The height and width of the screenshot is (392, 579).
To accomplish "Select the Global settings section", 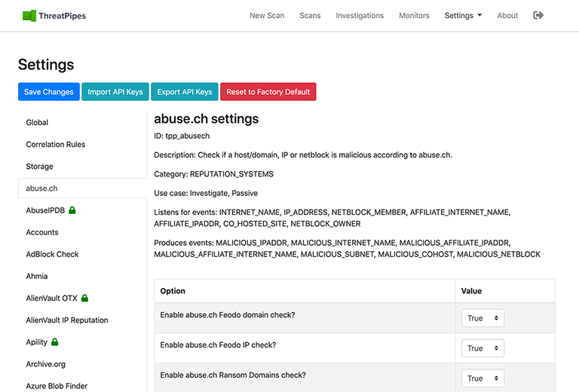I will pos(37,122).
